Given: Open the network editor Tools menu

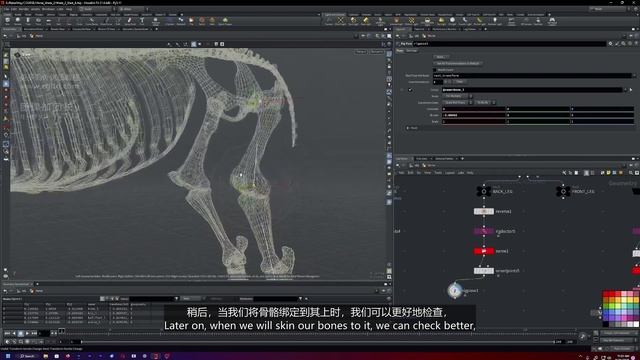Looking at the screenshot, I should tap(438, 173).
